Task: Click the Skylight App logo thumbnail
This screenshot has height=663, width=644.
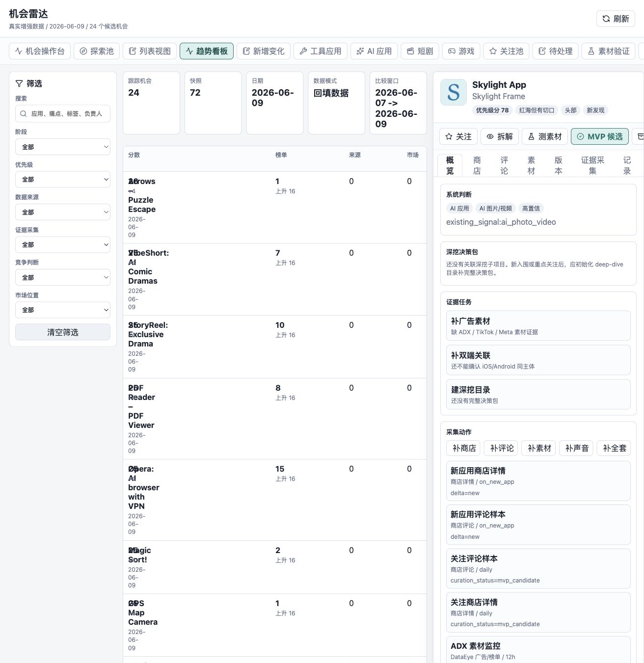Action: pos(454,92)
